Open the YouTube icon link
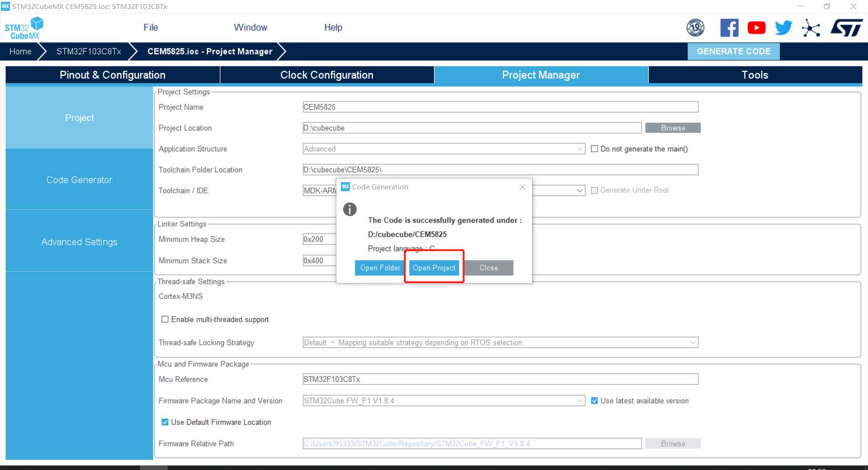Image resolution: width=868 pixels, height=470 pixels. [756, 28]
